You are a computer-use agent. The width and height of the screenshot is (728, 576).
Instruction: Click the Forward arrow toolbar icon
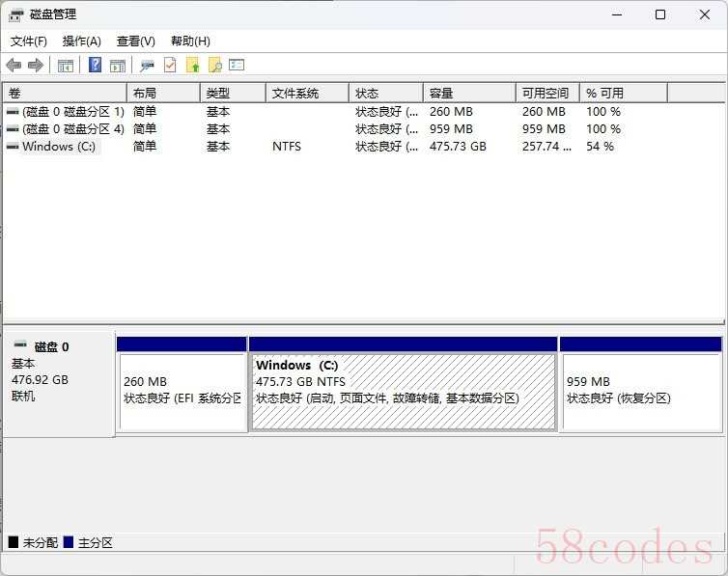(36, 66)
